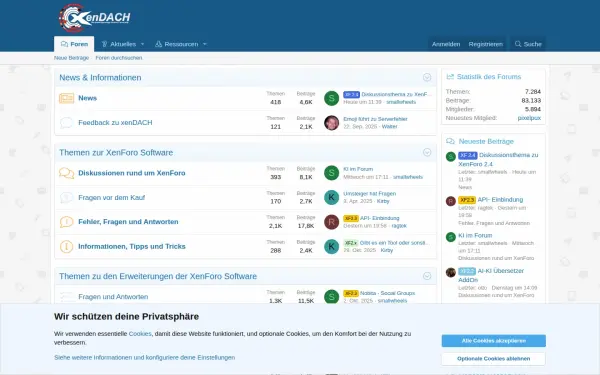This screenshot has height=375, width=600.
Task: Click ragtek R avatar in Fehler row
Action: click(331, 222)
